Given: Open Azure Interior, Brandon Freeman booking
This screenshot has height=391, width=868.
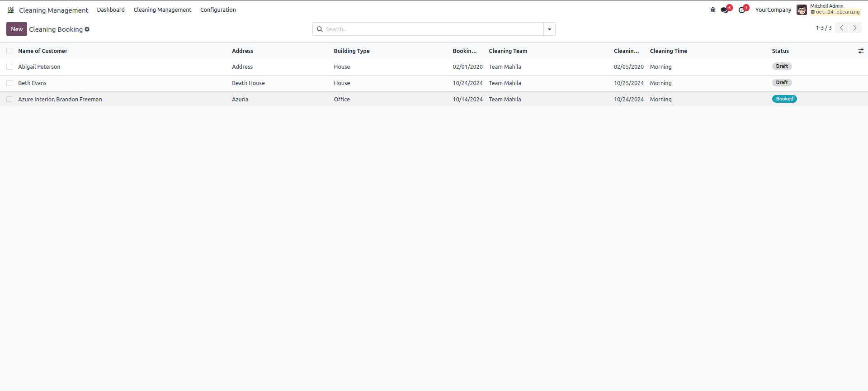Looking at the screenshot, I should (60, 100).
